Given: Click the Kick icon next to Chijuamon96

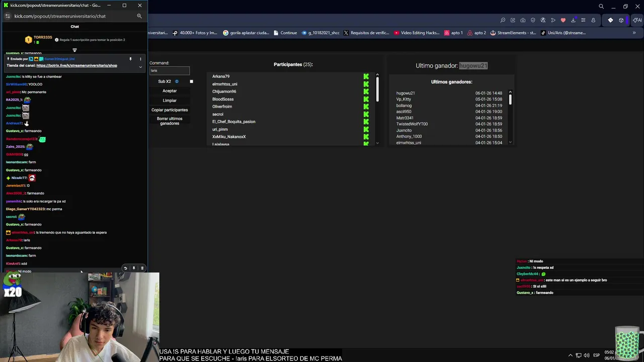Looking at the screenshot, I should [366, 92].
